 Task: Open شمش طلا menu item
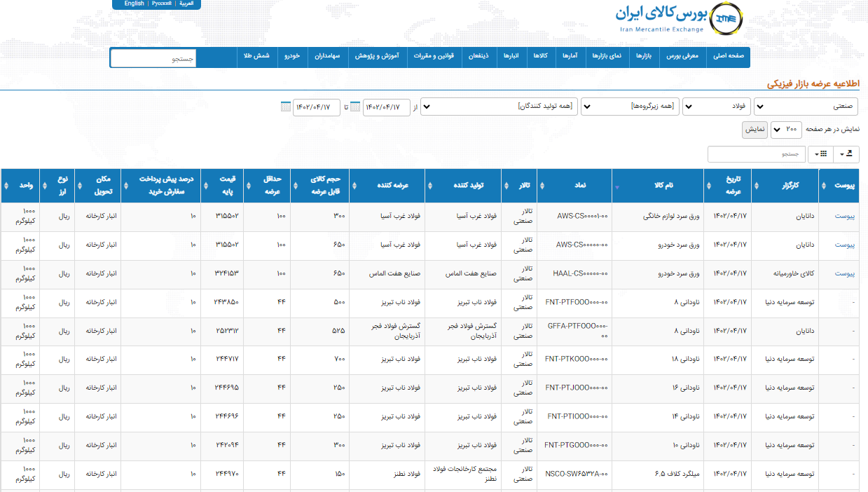pyautogui.click(x=257, y=55)
